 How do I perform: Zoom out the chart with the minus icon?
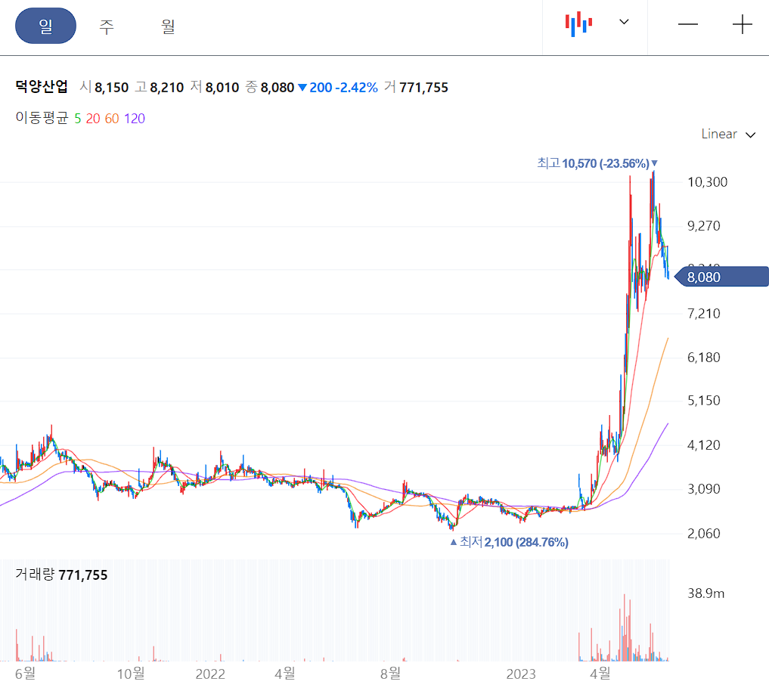point(687,23)
